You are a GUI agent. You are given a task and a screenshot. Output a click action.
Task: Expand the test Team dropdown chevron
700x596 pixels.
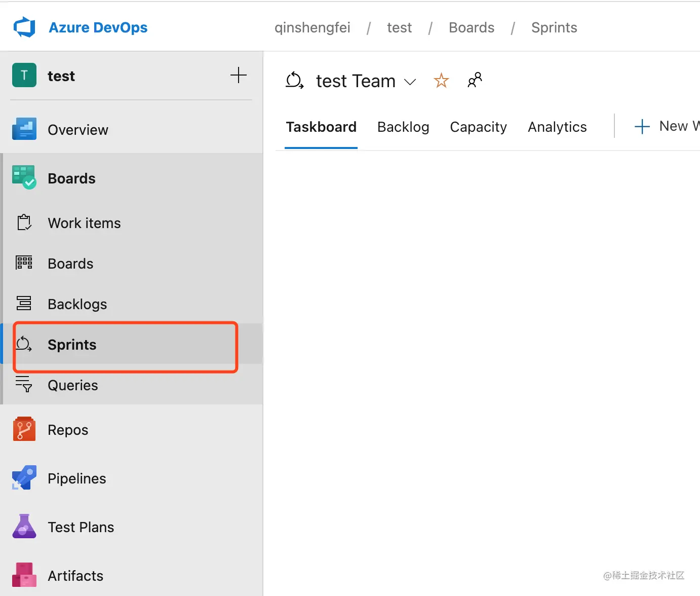point(410,82)
